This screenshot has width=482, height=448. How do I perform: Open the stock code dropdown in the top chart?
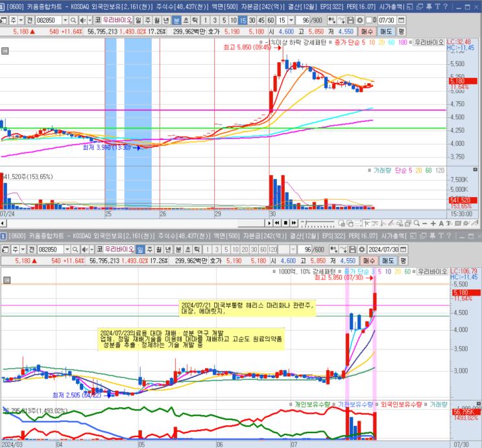pyautogui.click(x=65, y=20)
